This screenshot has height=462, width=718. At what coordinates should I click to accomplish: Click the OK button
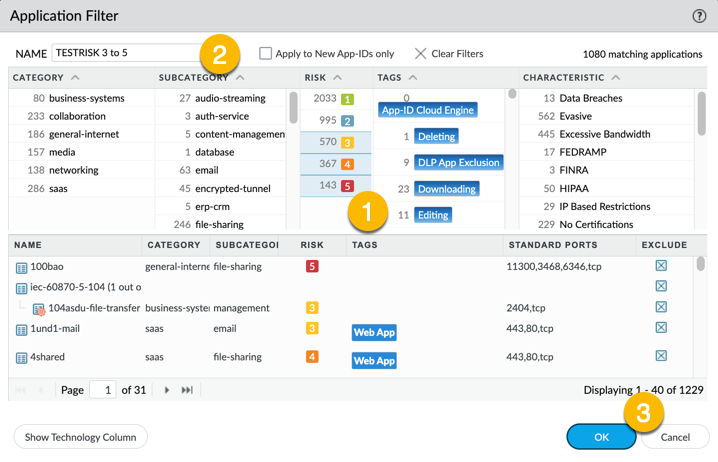pyautogui.click(x=600, y=436)
